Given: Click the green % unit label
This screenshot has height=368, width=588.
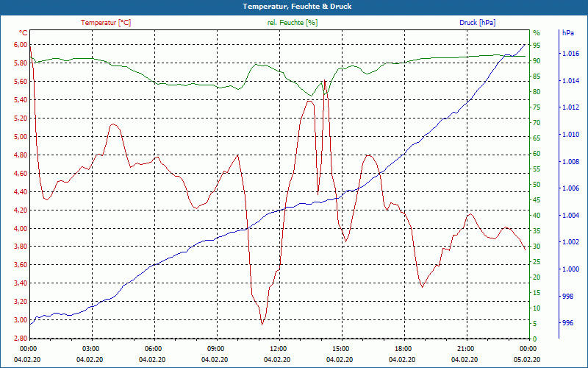Looking at the screenshot, I should point(537,33).
